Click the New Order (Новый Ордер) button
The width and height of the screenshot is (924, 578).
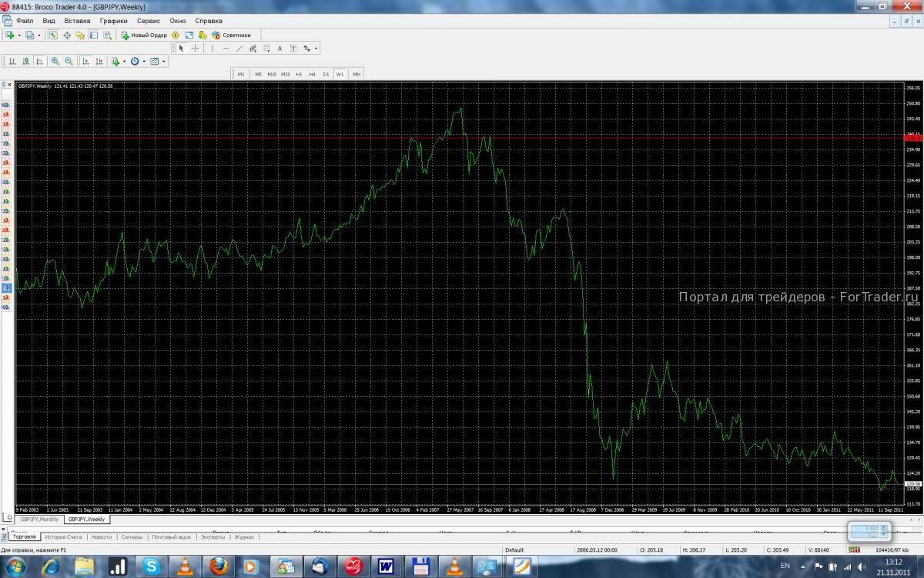pyautogui.click(x=144, y=35)
